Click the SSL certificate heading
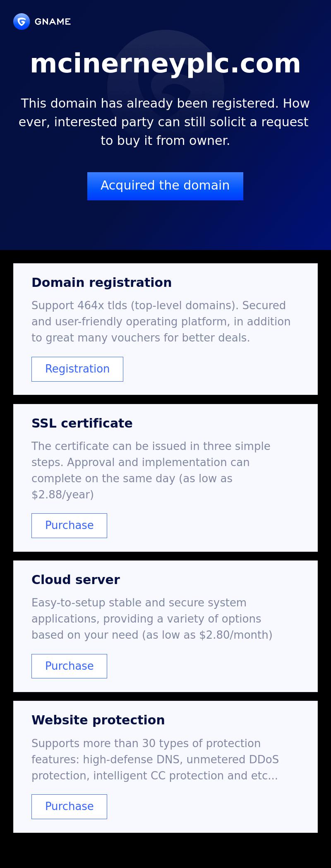The height and width of the screenshot is (868, 331). [82, 423]
